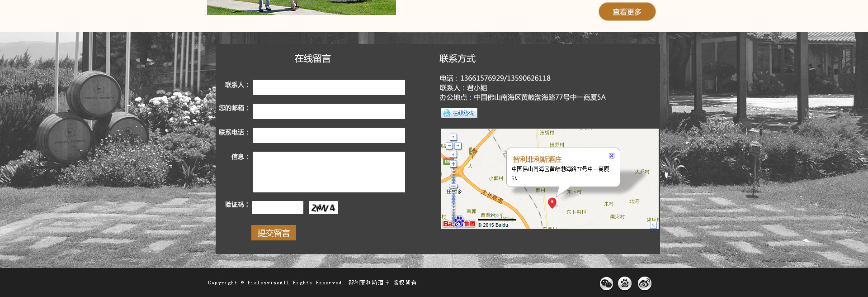Click the map zoom level slider track

click(x=453, y=175)
